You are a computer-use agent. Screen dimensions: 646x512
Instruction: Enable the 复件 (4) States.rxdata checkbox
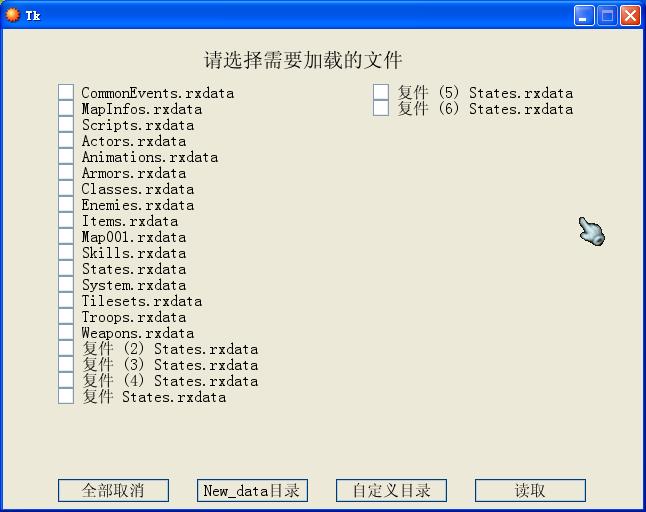click(66, 380)
